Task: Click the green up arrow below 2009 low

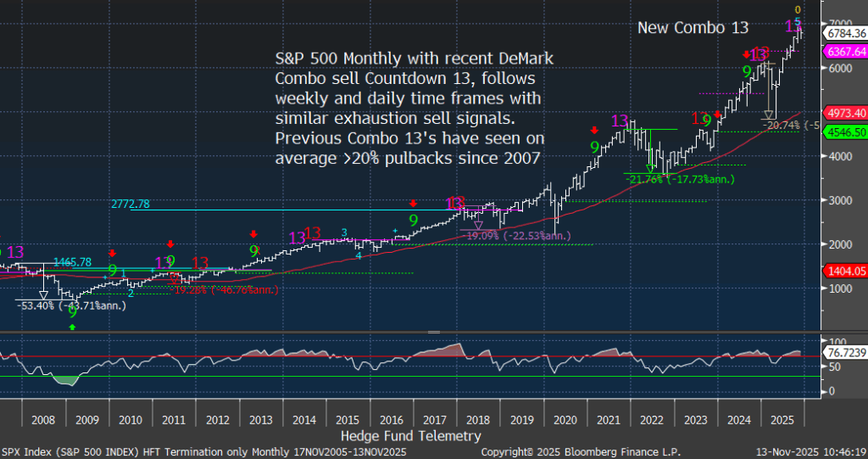Action: [72, 326]
